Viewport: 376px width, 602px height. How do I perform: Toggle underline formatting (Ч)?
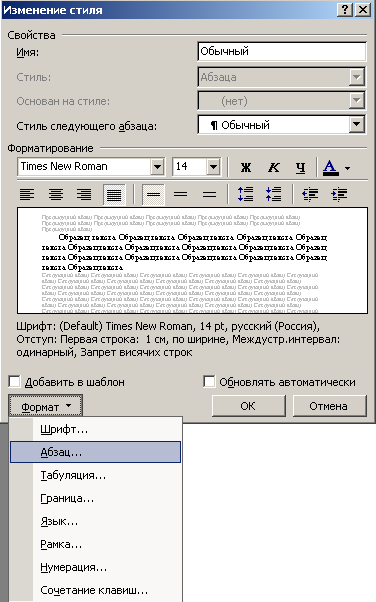(x=301, y=167)
